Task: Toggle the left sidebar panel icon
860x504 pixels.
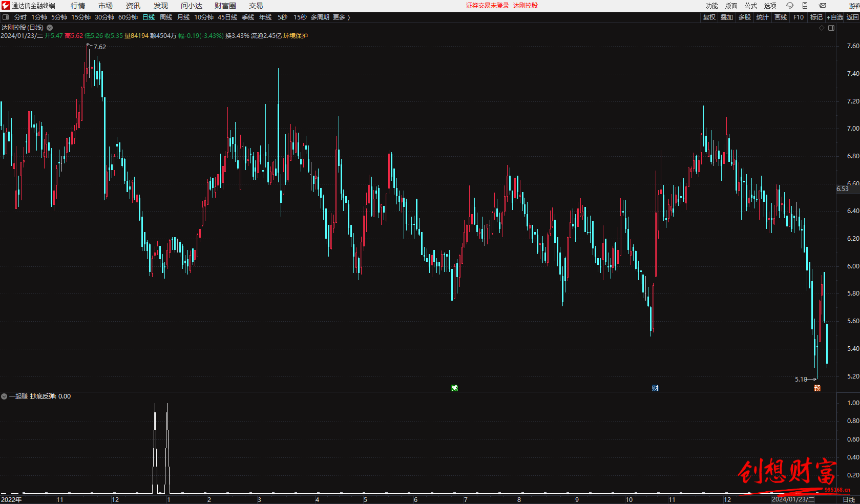Action: pyautogui.click(x=6, y=17)
